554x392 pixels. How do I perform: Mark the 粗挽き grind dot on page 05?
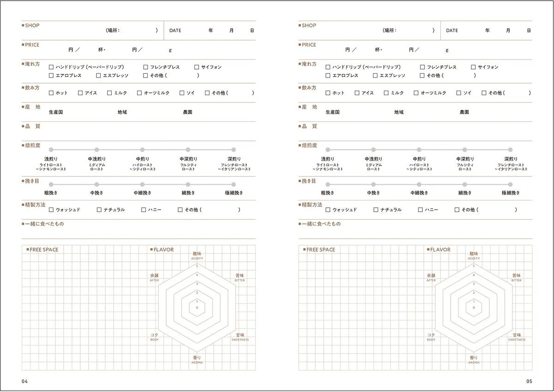328,184
